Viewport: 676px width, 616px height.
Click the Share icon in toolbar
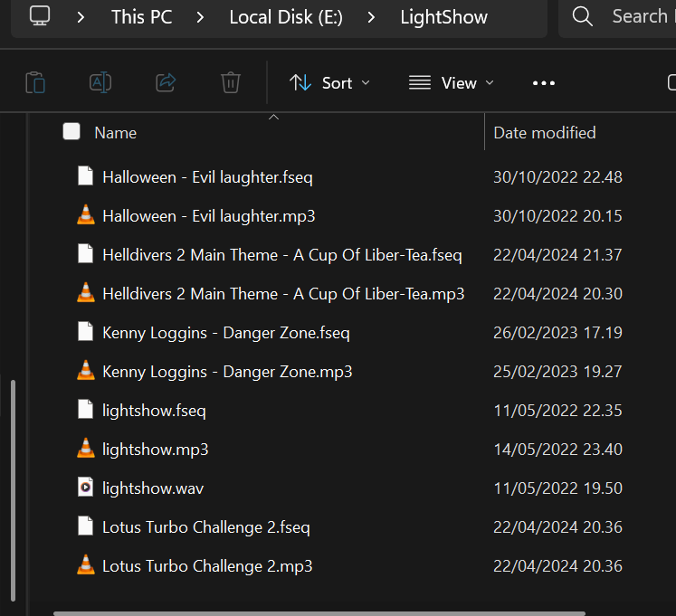166,83
